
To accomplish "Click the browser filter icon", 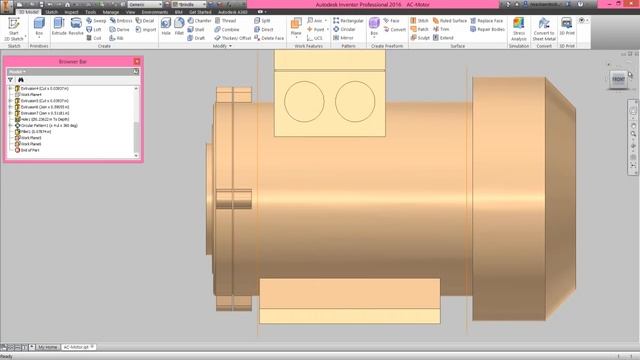I will (11, 80).
